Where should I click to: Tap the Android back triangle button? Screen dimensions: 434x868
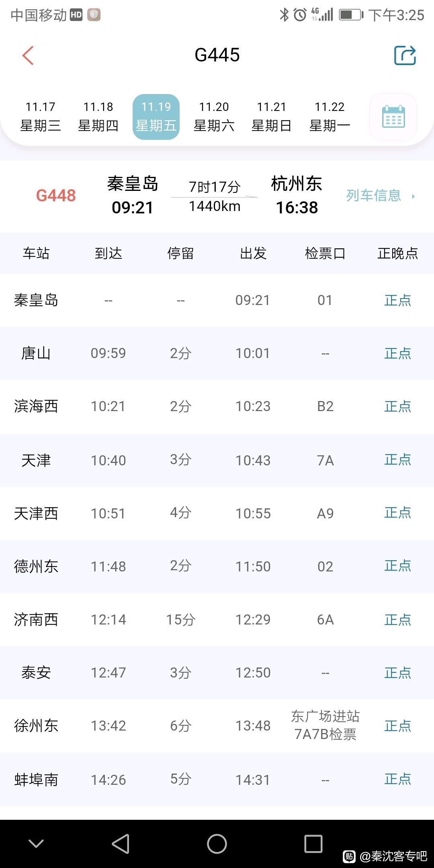point(121,843)
